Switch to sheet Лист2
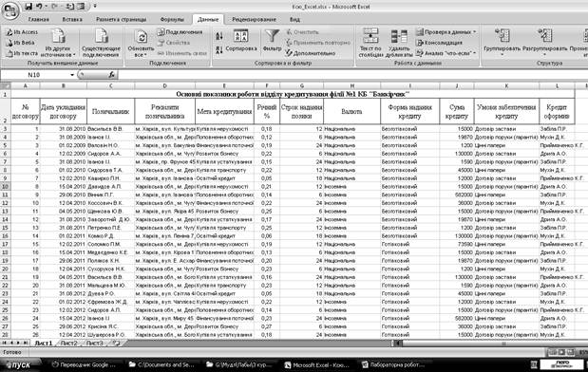The width and height of the screenshot is (588, 372). pos(69,343)
